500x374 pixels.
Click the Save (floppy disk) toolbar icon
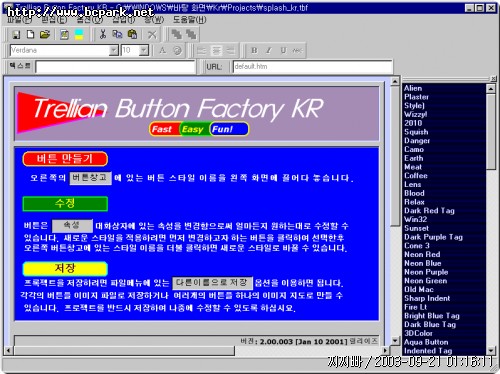(16, 35)
